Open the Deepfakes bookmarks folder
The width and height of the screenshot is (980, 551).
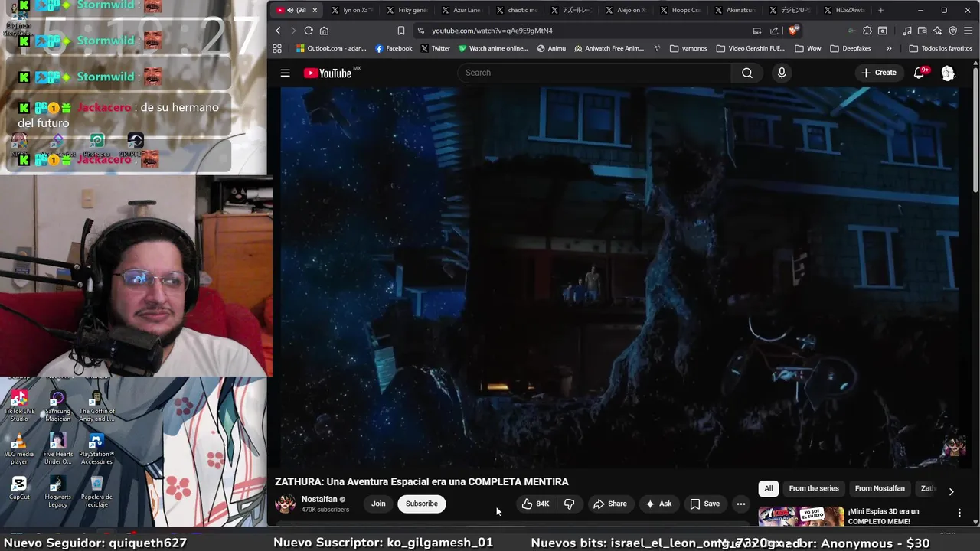[850, 48]
